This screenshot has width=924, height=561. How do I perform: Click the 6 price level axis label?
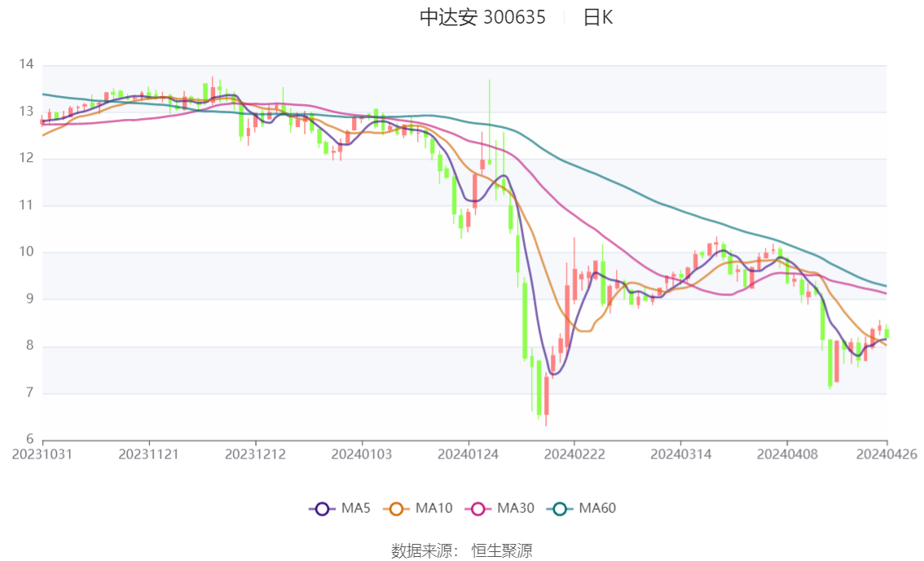[29, 440]
